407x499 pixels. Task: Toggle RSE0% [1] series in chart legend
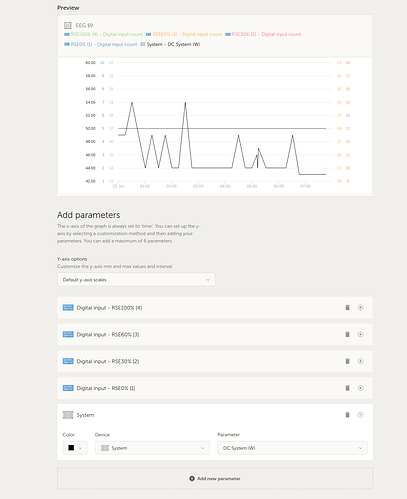(100, 44)
